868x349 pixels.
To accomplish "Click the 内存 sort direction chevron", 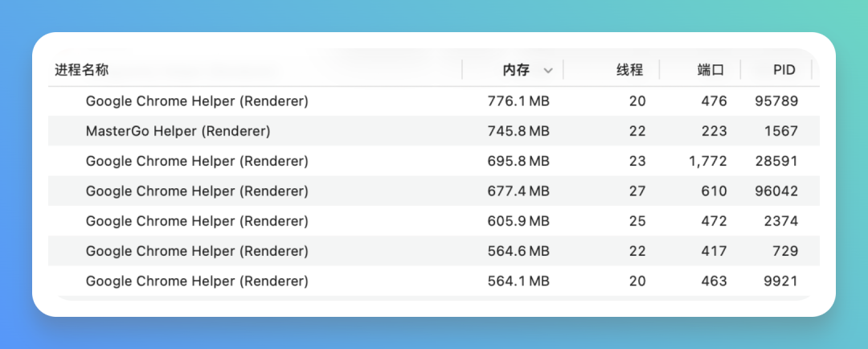I will [x=548, y=70].
